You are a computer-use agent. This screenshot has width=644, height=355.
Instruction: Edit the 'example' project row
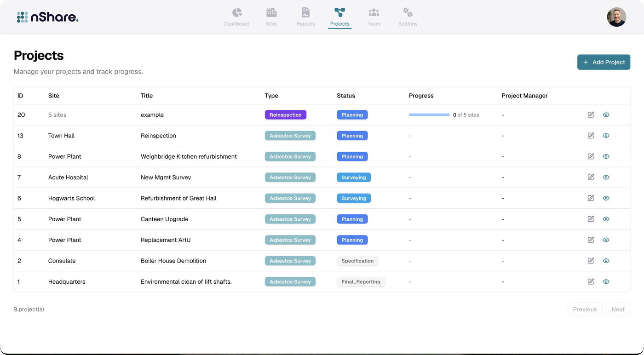point(591,115)
